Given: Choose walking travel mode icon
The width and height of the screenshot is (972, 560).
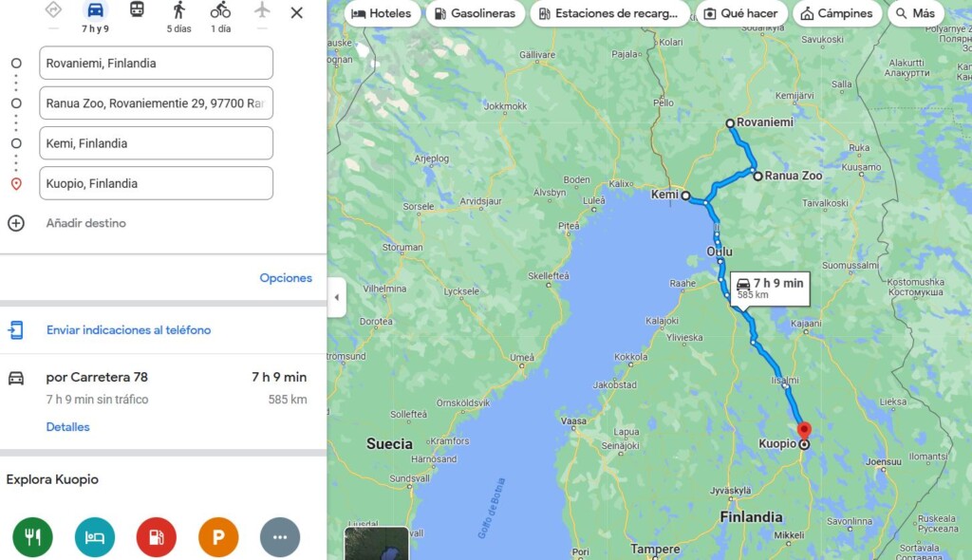Looking at the screenshot, I should point(179,9).
